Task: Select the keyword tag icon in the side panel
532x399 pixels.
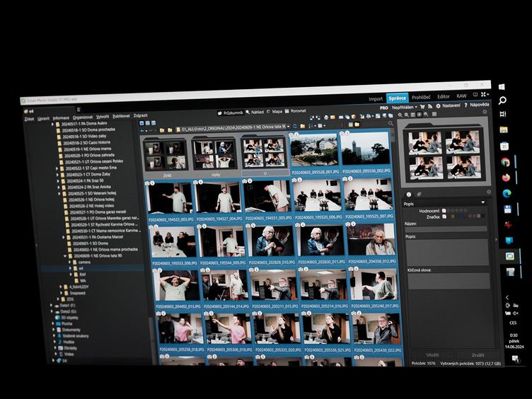Action: (x=419, y=194)
